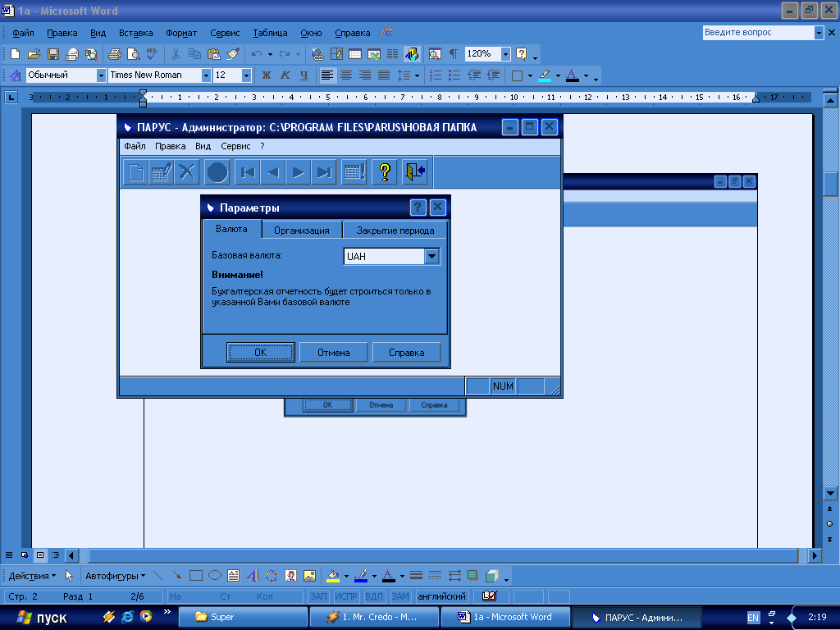Click the ПАРУС yellow question mark help icon

384,172
